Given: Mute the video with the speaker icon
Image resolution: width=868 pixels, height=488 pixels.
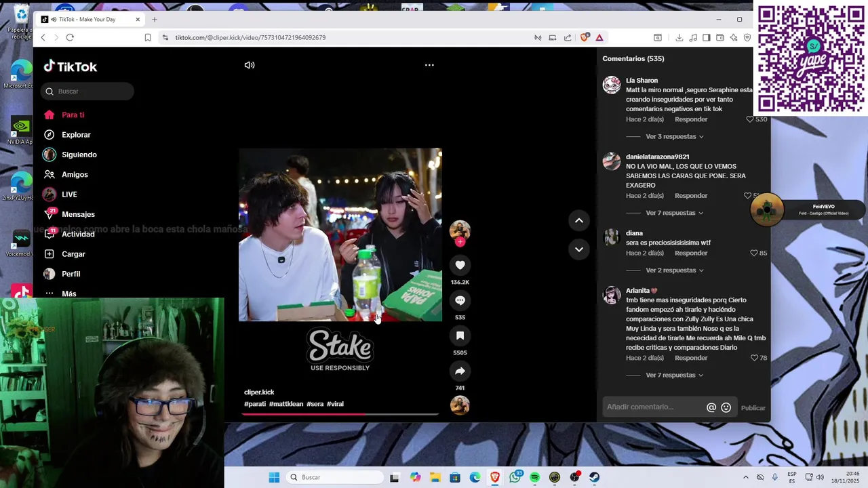Looking at the screenshot, I should 250,65.
